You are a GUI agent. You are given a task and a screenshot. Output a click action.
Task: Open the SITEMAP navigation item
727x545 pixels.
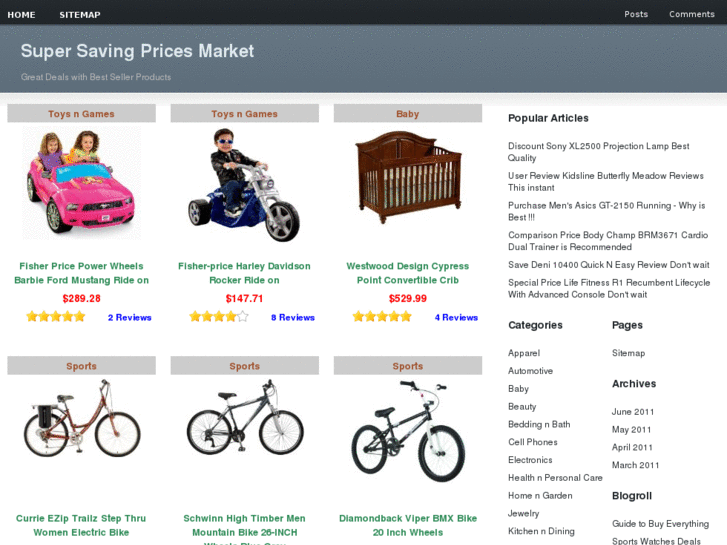tap(80, 15)
